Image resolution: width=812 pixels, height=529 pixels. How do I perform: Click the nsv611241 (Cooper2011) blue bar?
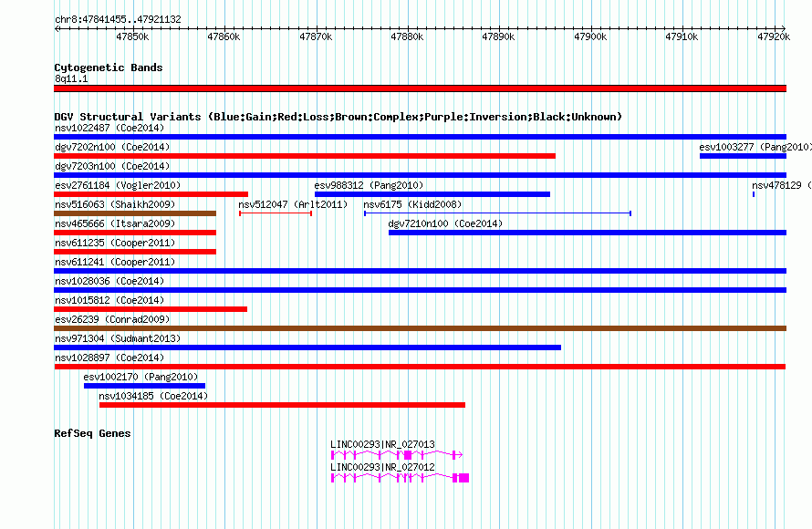[420, 271]
